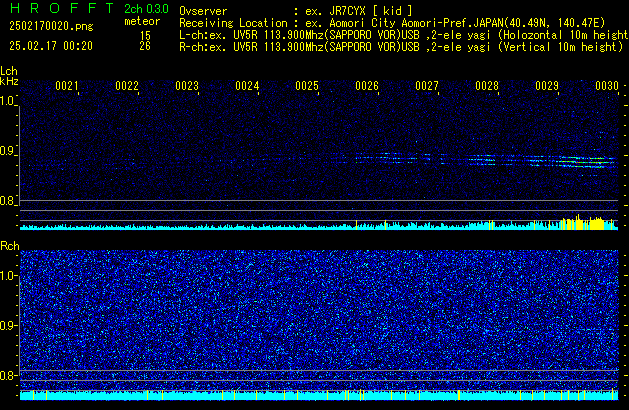Screen dimensions: 629x410
Task: Click the Rch channel label
Action: (10, 246)
